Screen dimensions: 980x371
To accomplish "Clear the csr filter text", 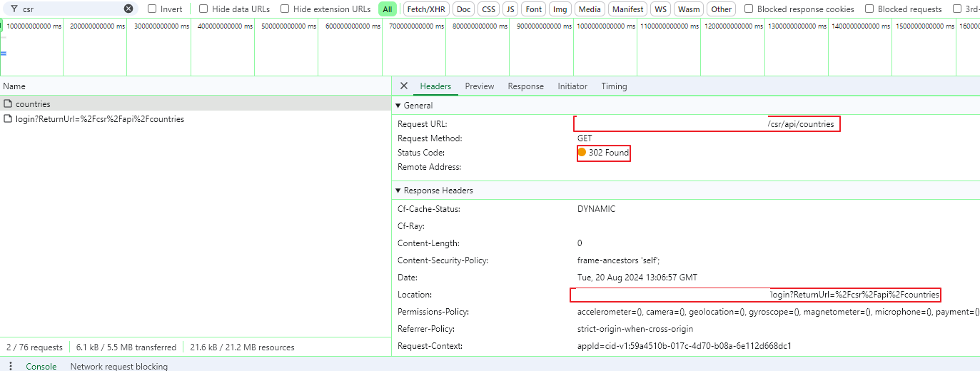I will 128,9.
